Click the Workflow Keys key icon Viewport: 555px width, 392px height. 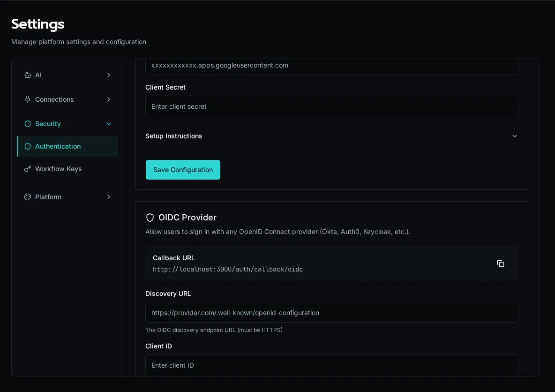coord(28,169)
